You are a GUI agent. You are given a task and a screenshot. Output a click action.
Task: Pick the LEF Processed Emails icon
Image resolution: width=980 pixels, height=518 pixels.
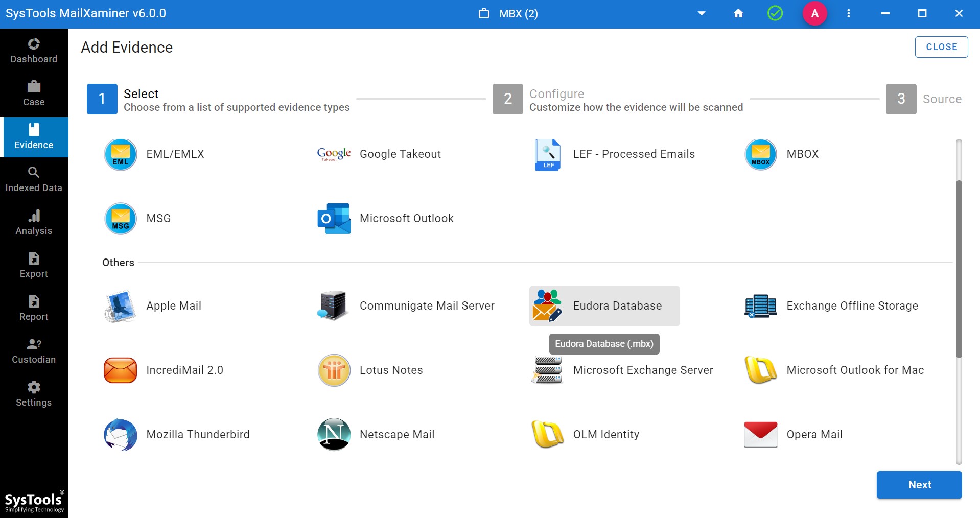tap(548, 154)
